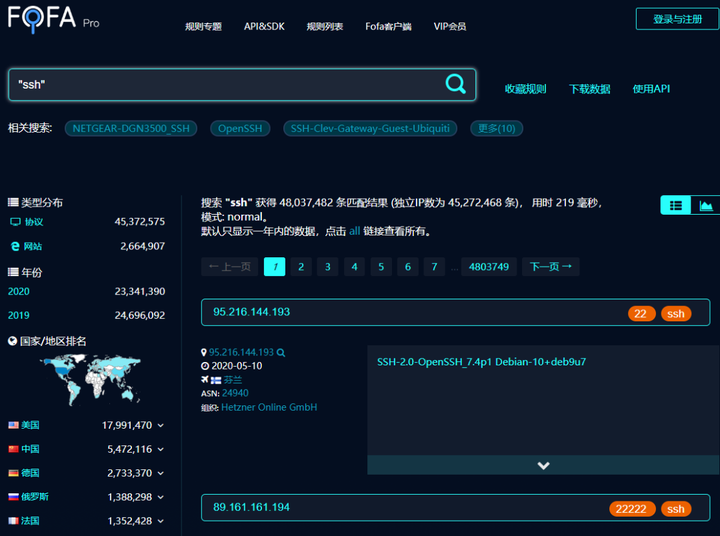Go to results page 6
This screenshot has width=720, height=536.
(408, 267)
